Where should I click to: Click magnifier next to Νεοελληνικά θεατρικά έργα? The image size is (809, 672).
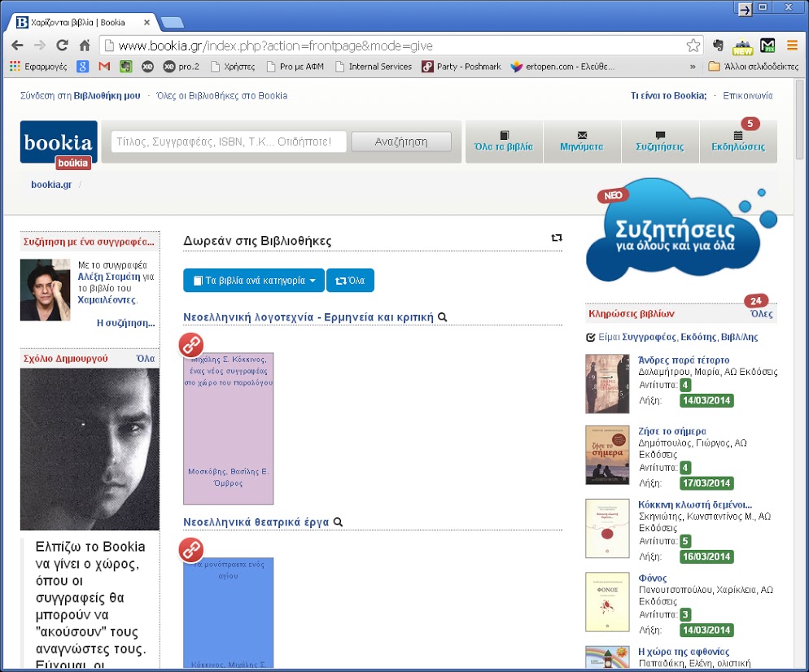click(x=338, y=522)
